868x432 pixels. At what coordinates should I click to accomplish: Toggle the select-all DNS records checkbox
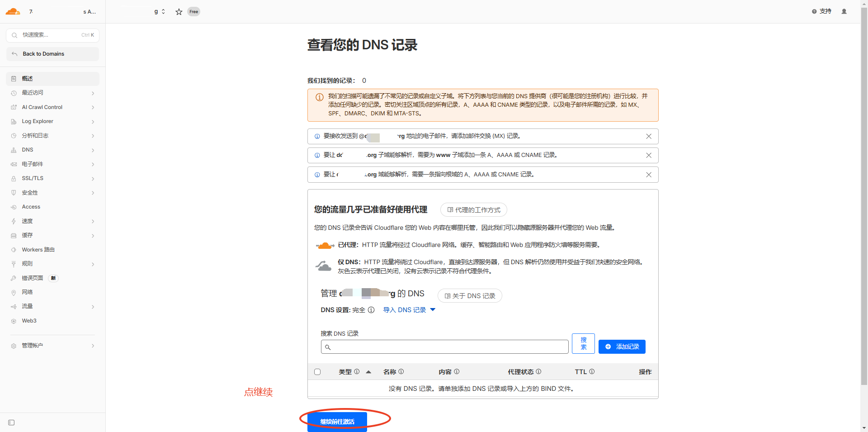pos(317,372)
